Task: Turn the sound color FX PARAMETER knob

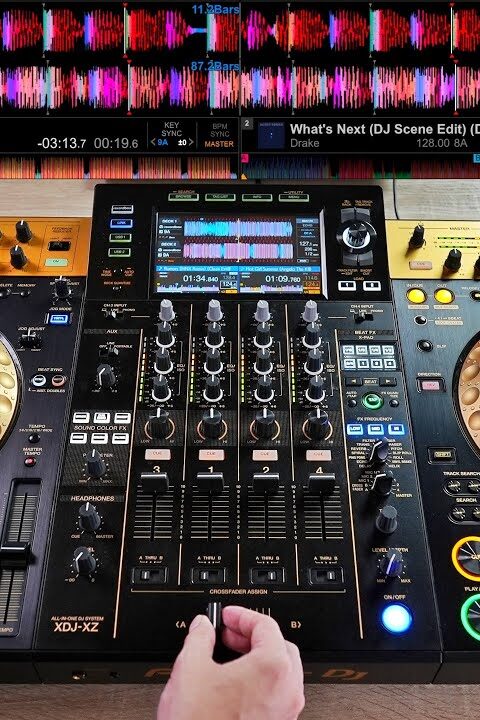Action: coord(96,464)
